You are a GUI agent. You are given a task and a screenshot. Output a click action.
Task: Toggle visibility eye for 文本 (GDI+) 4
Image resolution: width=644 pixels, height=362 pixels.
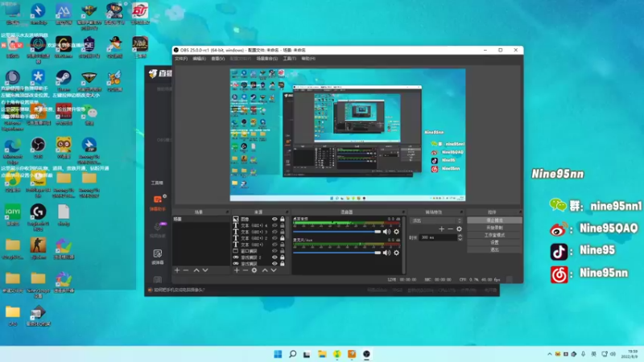click(x=275, y=225)
